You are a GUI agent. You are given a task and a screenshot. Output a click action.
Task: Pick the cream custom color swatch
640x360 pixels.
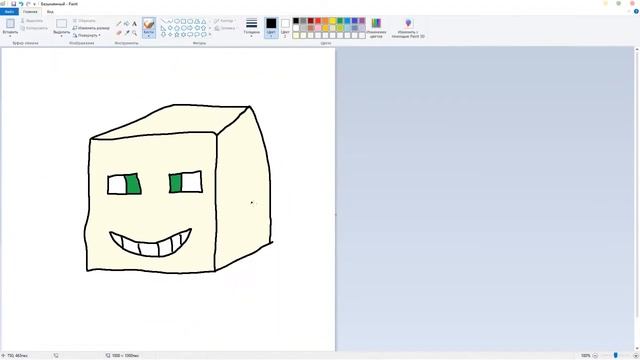[x=296, y=36]
